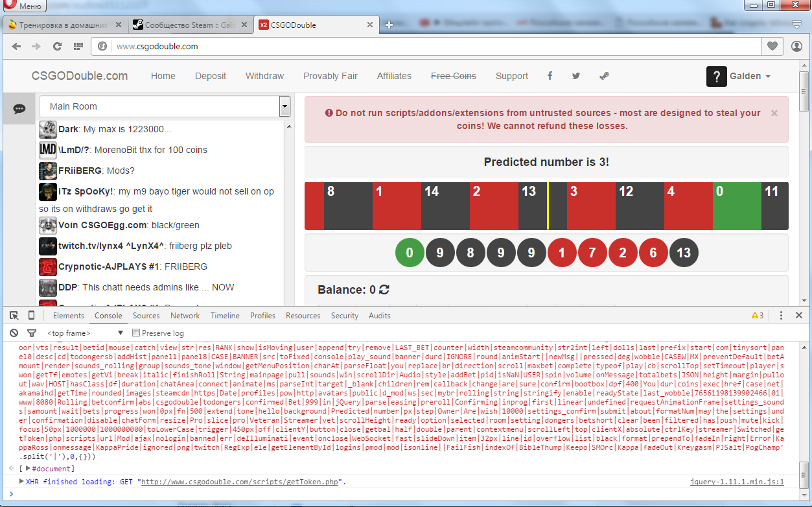
Task: Click the console input prompt line
Action: click(x=402, y=494)
